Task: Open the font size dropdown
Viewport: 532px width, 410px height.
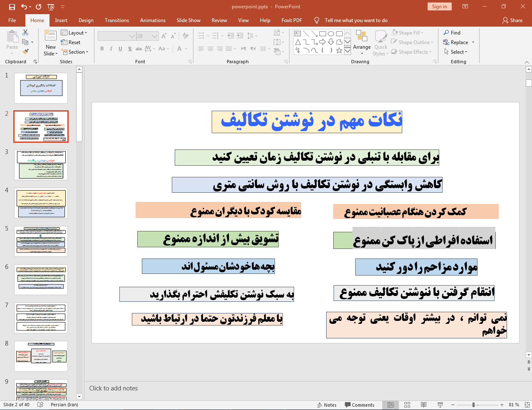Action: pos(155,36)
